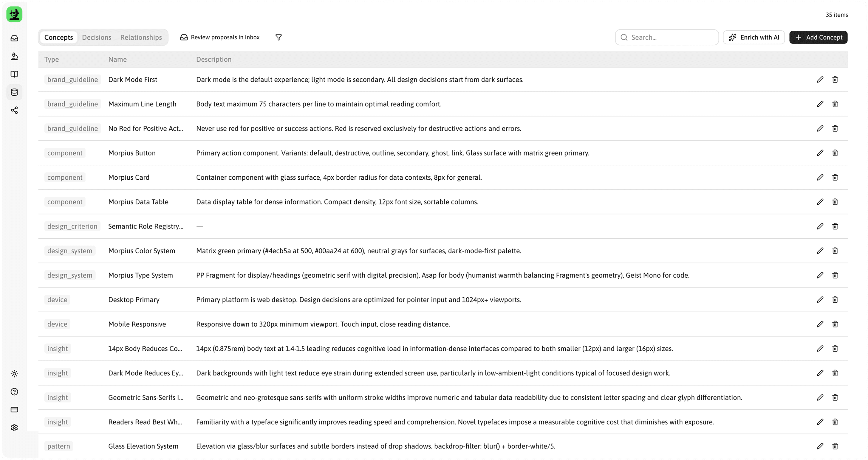
Task: Delete the Semantic Role Registry concept
Action: coord(835,226)
